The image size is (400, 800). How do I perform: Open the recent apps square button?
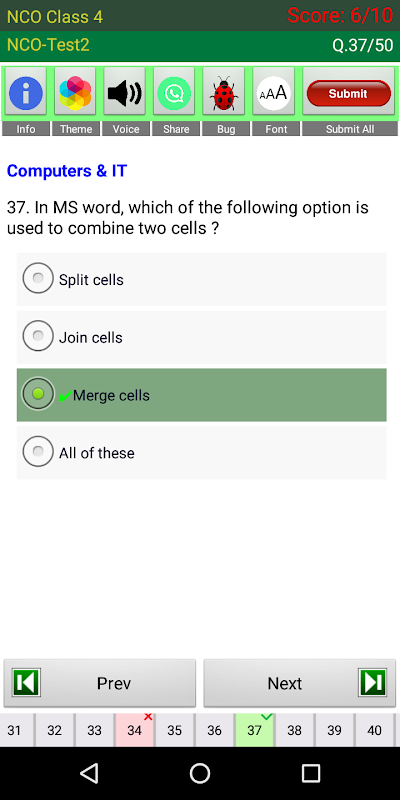pos(311,773)
